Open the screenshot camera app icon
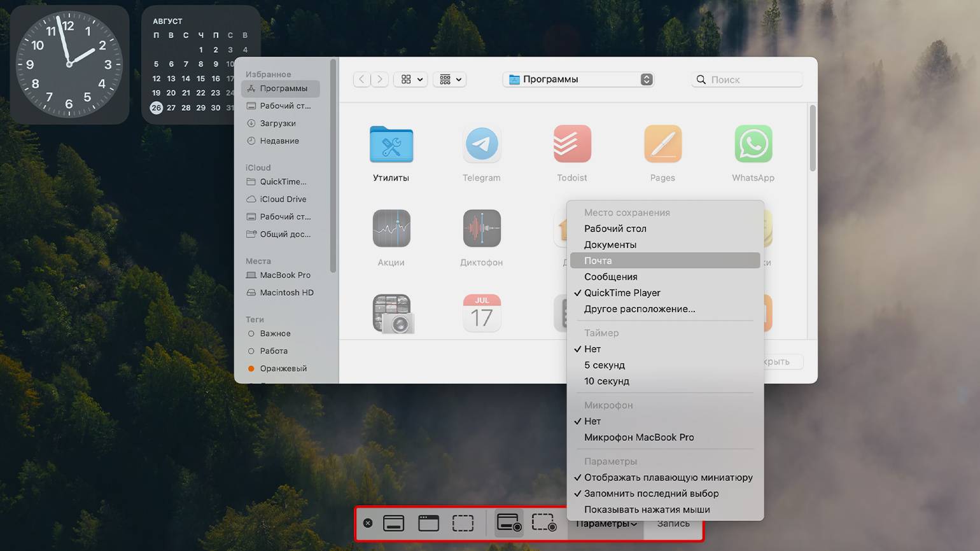Viewport: 980px width, 551px height. point(393,314)
